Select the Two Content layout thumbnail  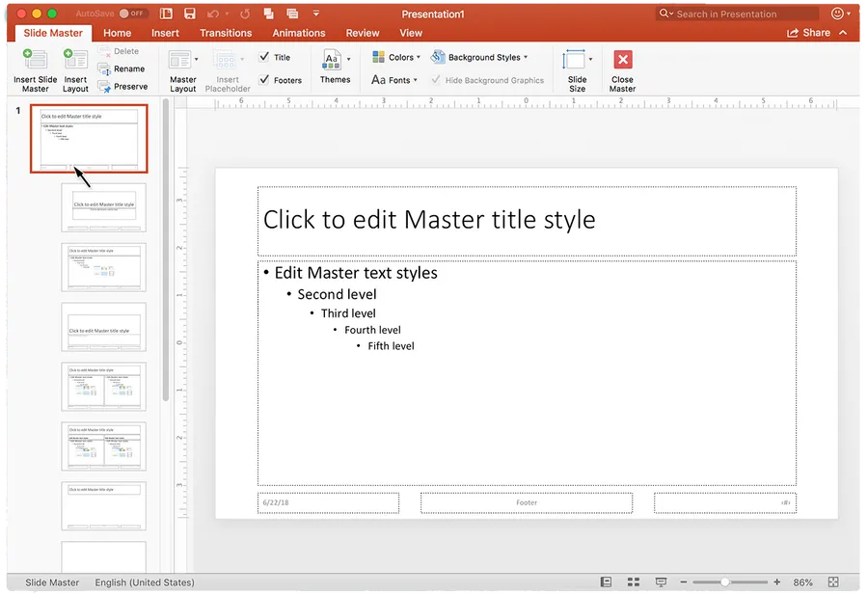coord(104,387)
